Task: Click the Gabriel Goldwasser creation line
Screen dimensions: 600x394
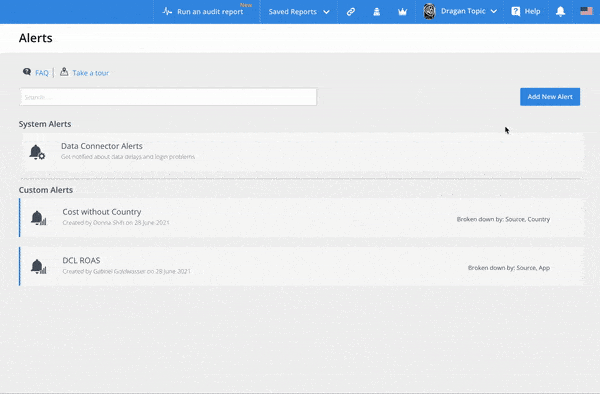Action: [x=126, y=272]
